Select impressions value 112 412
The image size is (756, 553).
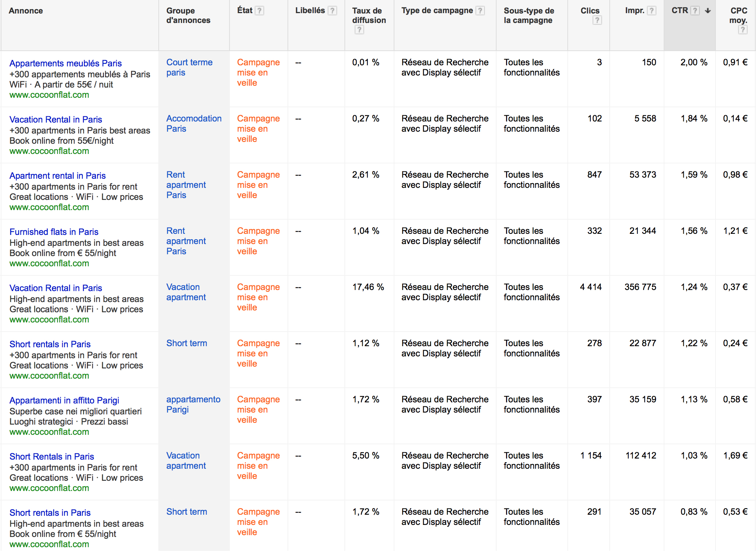click(x=641, y=456)
